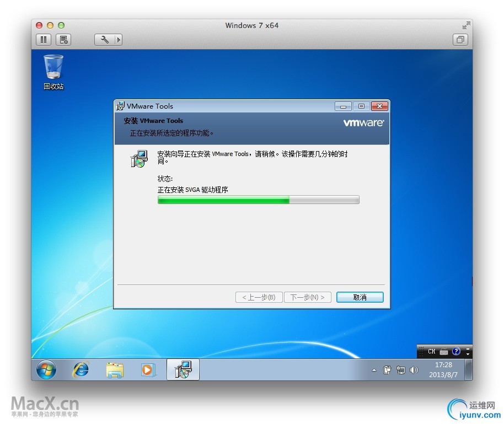Screen dimensions: 504x424
Task: Click the '正在安装所选定的程序功能。' subtitle
Action: tap(171, 133)
